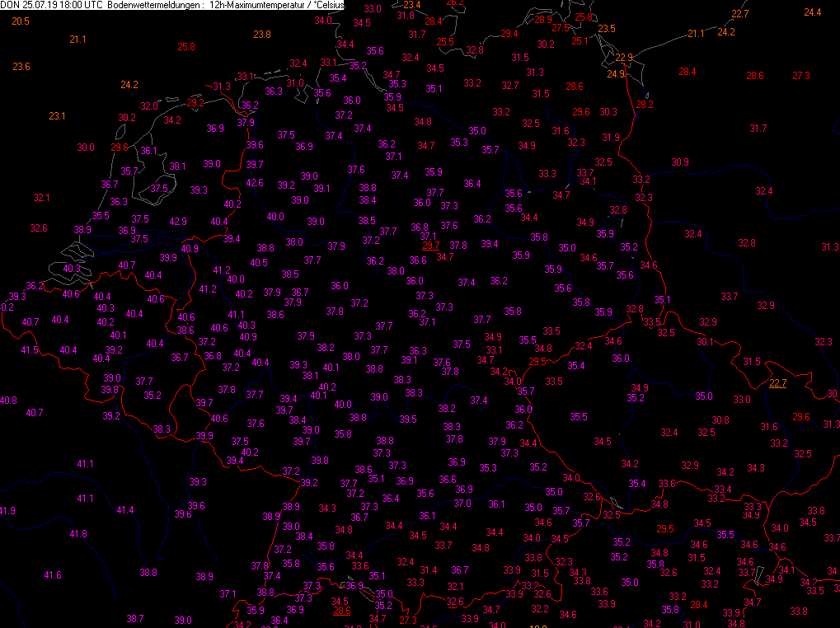Select the red 31.7 temperature value
Viewport: 840px width, 628px height.
click(x=758, y=129)
